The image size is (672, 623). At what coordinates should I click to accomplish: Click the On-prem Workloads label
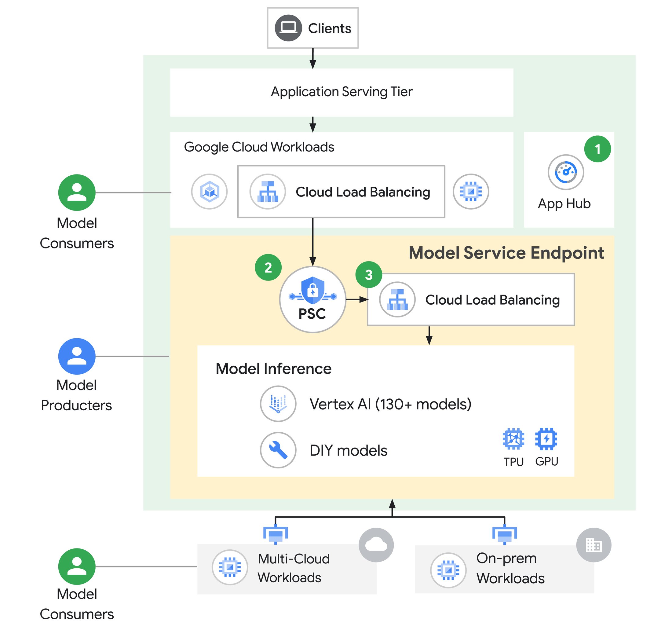tap(510, 568)
